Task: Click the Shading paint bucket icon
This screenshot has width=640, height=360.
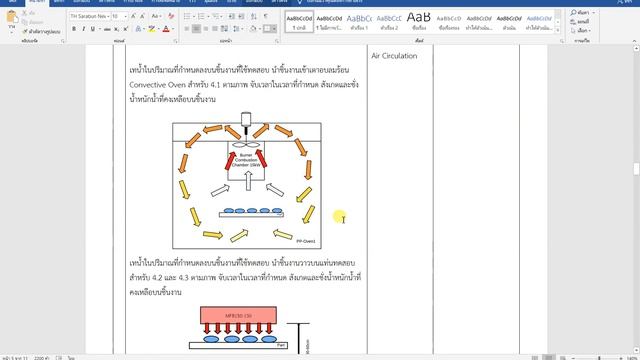Action: click(x=253, y=29)
